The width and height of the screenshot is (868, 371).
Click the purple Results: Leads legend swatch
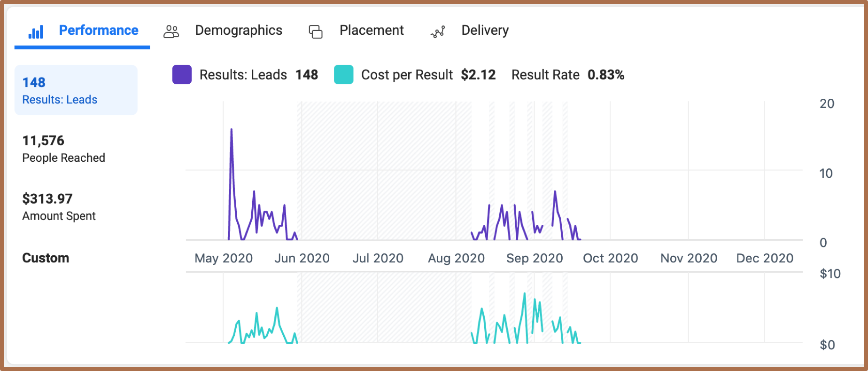tap(182, 75)
